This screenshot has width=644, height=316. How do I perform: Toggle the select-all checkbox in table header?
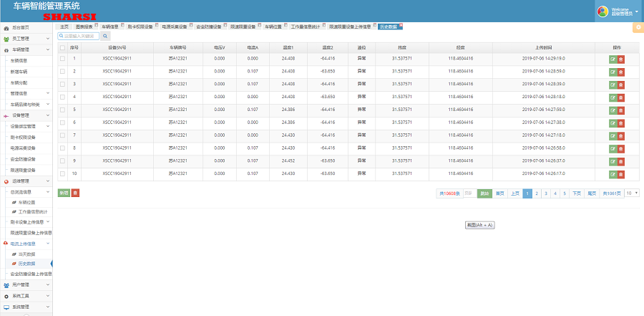62,48
